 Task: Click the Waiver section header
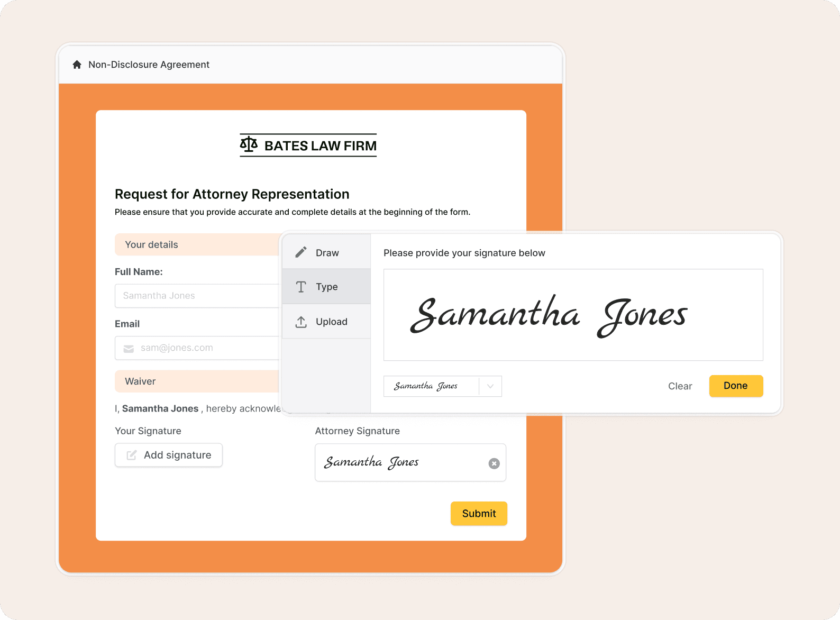pyautogui.click(x=197, y=381)
